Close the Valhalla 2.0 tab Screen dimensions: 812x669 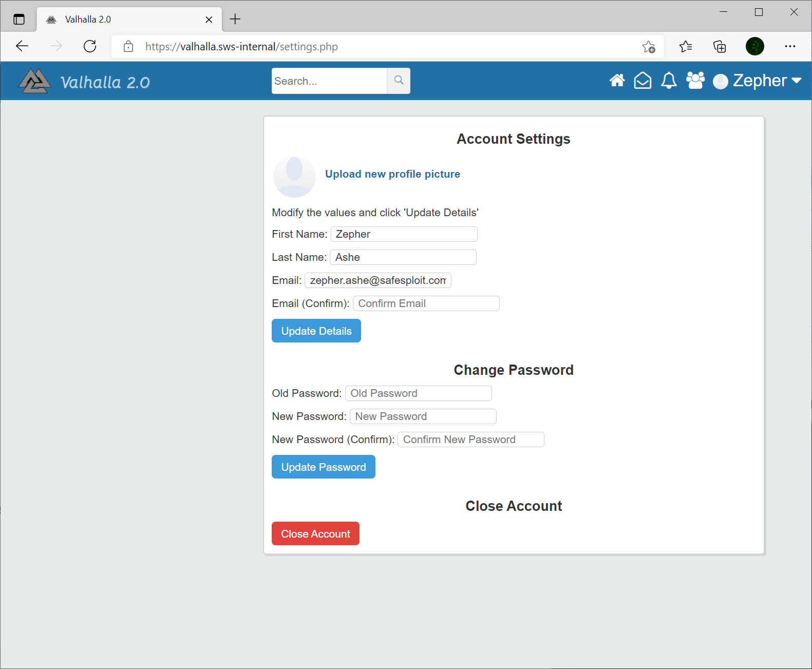pyautogui.click(x=209, y=20)
